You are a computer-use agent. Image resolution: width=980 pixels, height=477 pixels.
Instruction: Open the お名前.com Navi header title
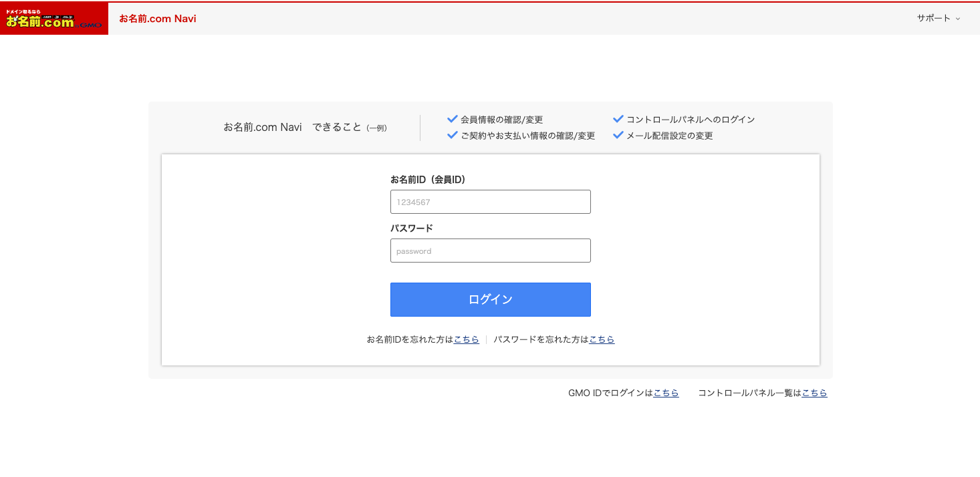click(158, 19)
